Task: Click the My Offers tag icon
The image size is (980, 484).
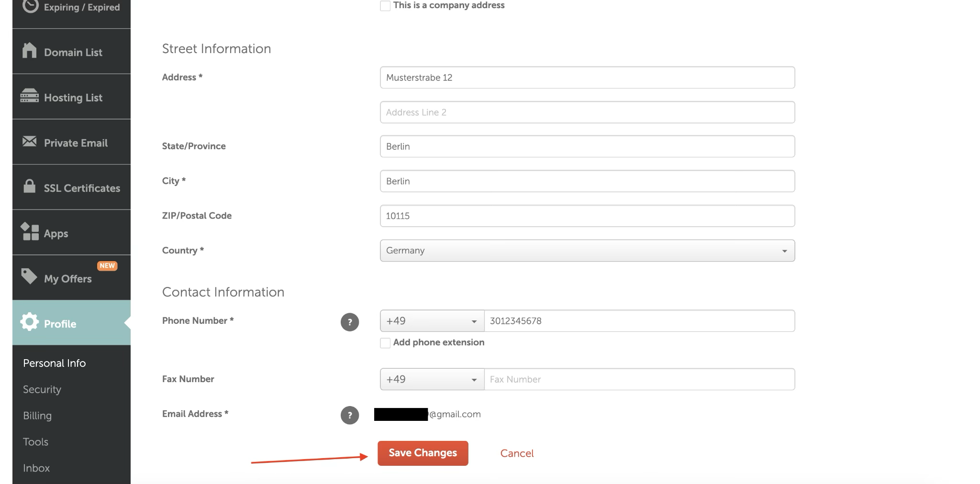Action: (x=29, y=276)
